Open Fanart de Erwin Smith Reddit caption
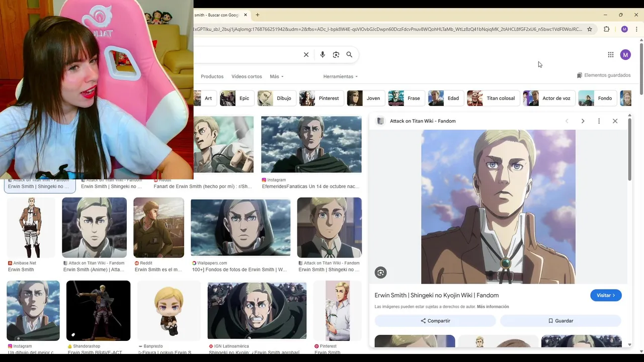 coord(203,187)
